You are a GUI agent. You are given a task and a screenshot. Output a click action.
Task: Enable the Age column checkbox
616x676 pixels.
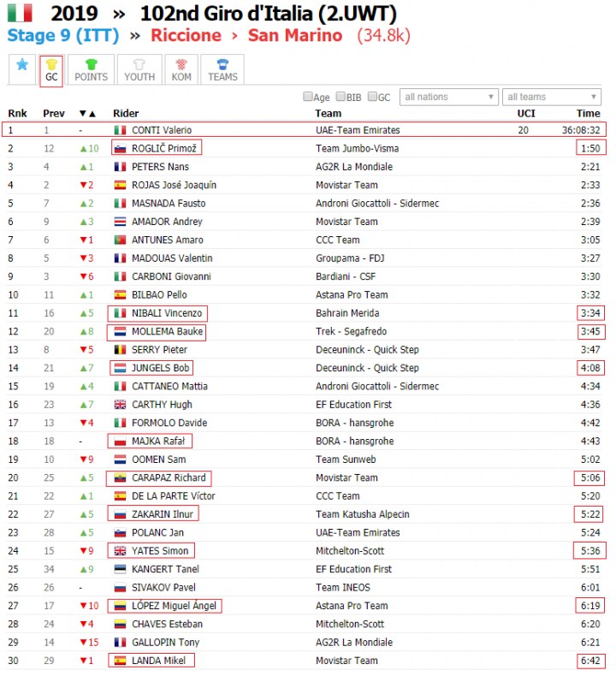tap(307, 97)
